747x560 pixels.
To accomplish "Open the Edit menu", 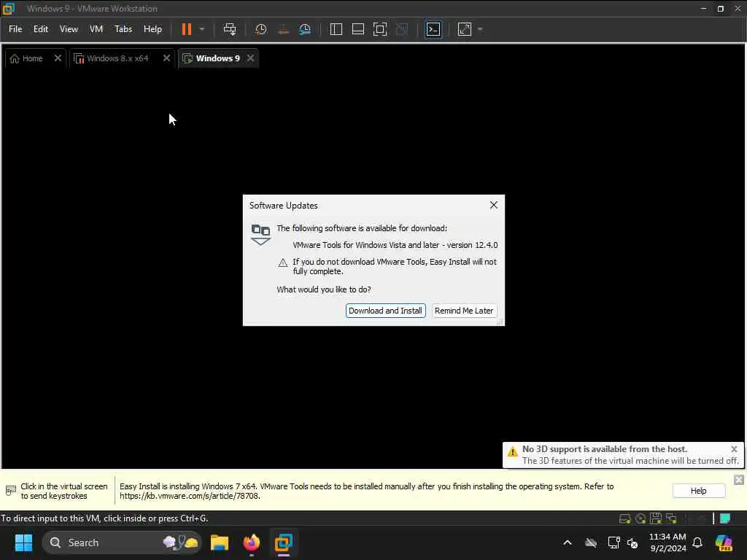I will [41, 29].
